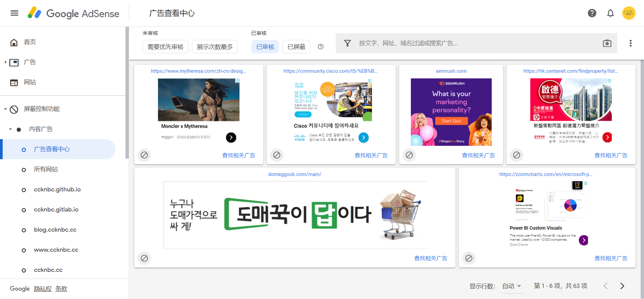Open the 显示行数 自动 dropdown

(x=512, y=286)
